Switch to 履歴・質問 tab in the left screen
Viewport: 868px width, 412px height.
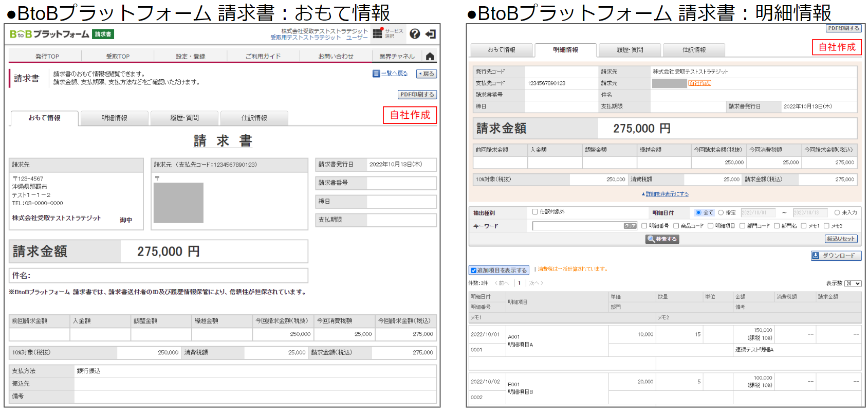click(184, 118)
